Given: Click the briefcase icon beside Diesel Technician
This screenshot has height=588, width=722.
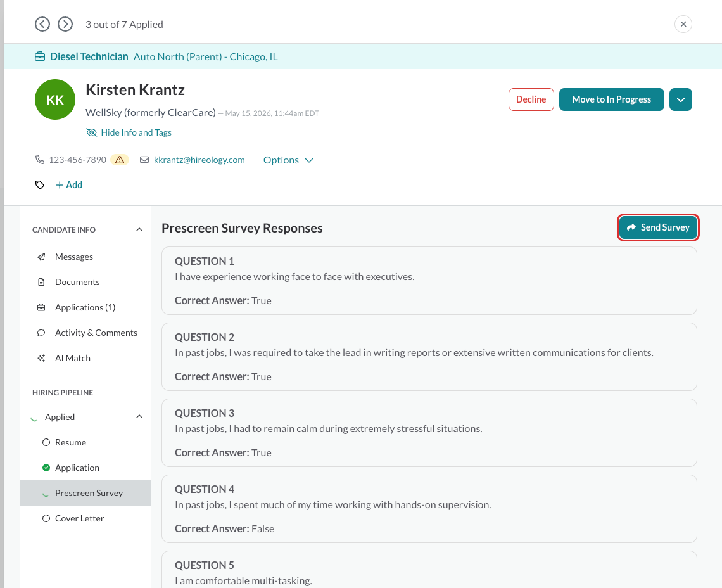Looking at the screenshot, I should 40,56.
